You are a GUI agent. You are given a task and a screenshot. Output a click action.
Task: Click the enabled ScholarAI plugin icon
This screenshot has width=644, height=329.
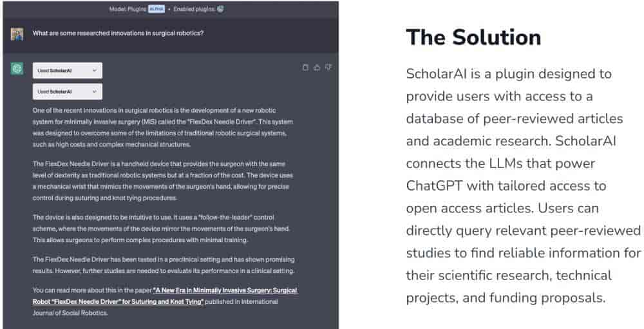click(221, 9)
